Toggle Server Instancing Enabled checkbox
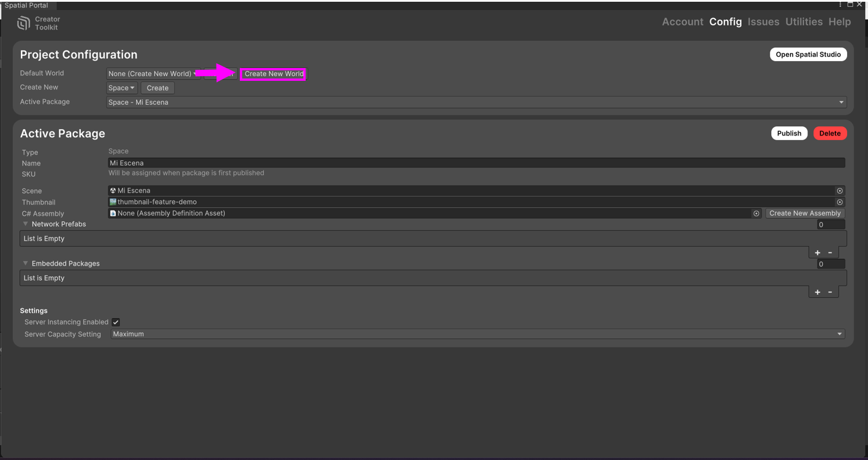Image resolution: width=868 pixels, height=460 pixels. [x=116, y=322]
